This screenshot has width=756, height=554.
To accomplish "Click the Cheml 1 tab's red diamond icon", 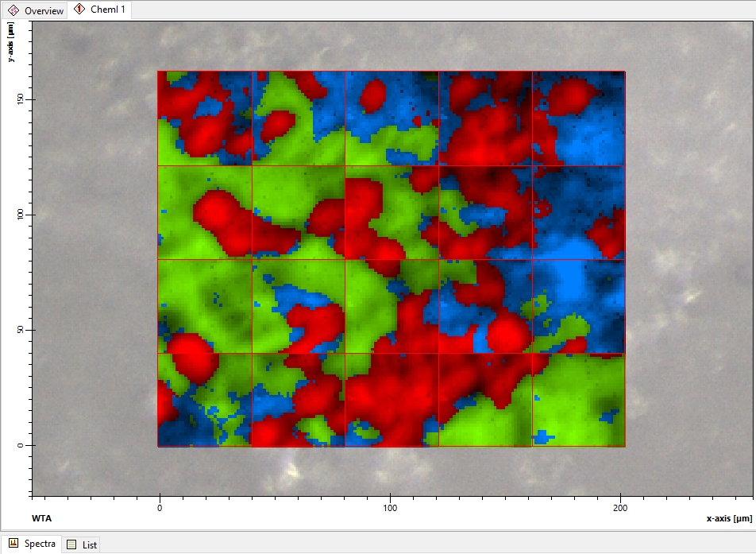I will pos(79,10).
